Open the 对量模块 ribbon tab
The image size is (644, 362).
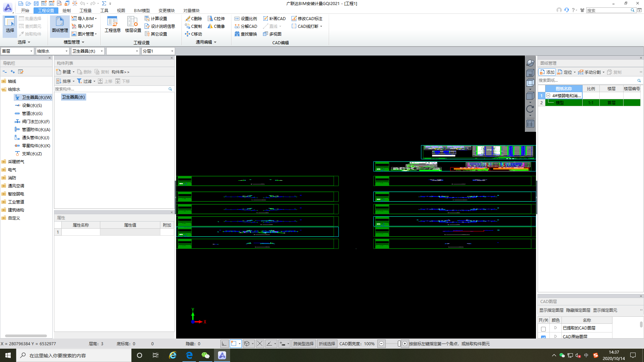click(x=192, y=10)
